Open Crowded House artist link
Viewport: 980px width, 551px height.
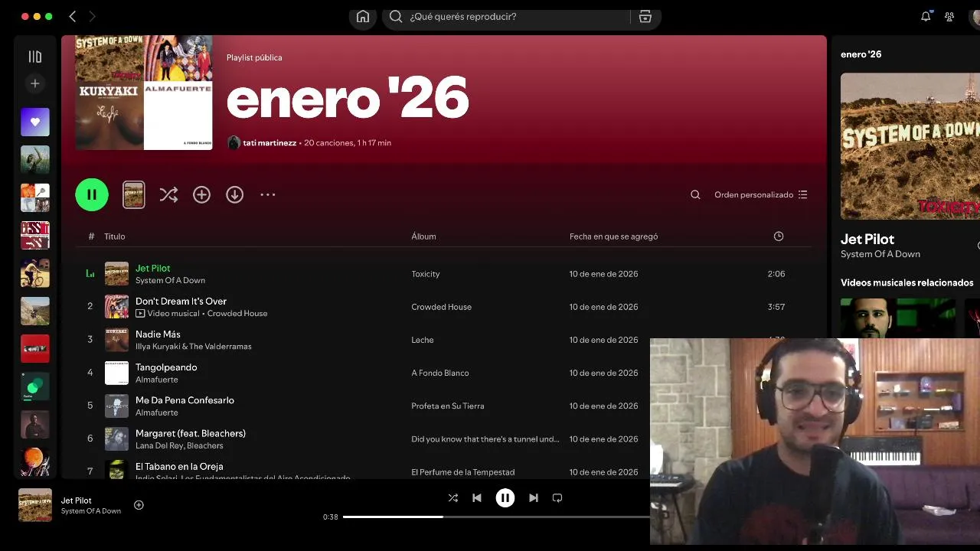(237, 314)
